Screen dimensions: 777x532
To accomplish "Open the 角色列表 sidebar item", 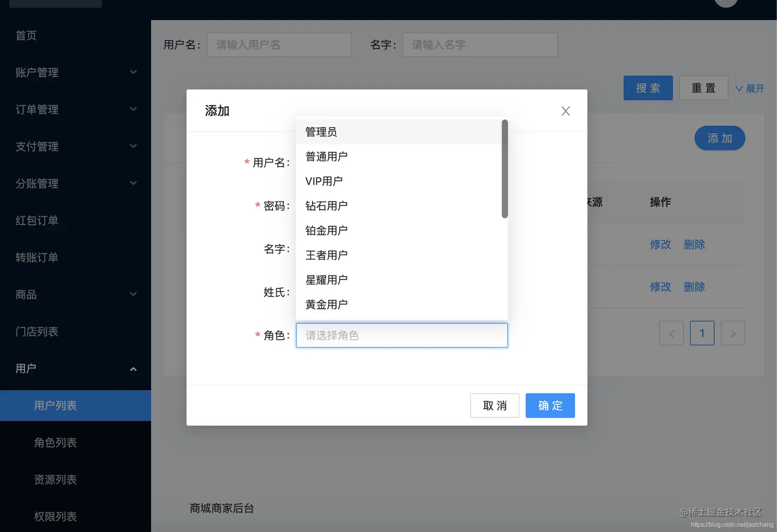I will 55,443.
